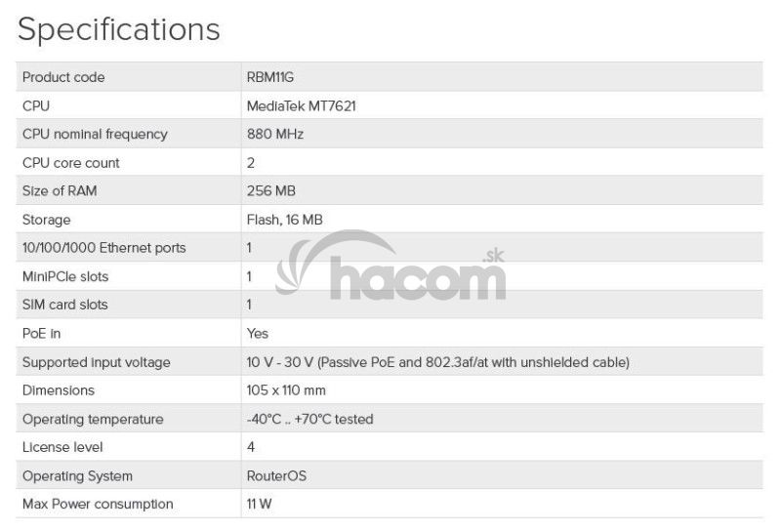Select the CPU core count label

click(71, 163)
